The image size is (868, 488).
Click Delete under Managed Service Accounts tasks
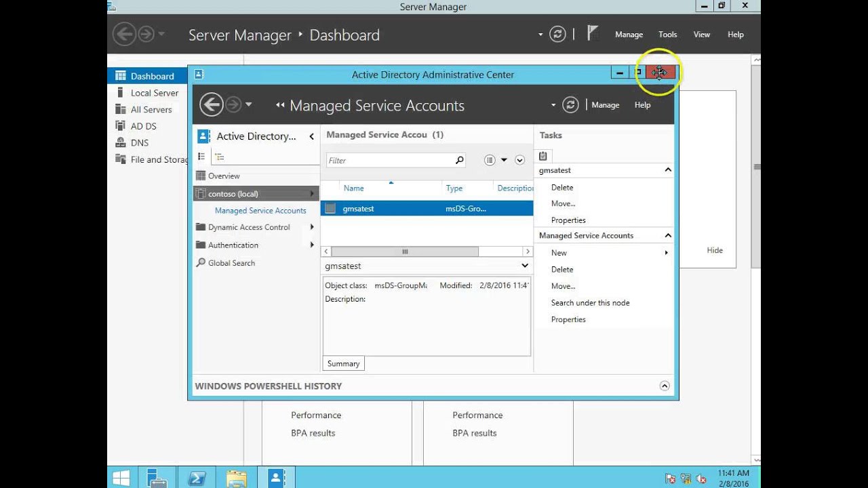[x=562, y=269]
